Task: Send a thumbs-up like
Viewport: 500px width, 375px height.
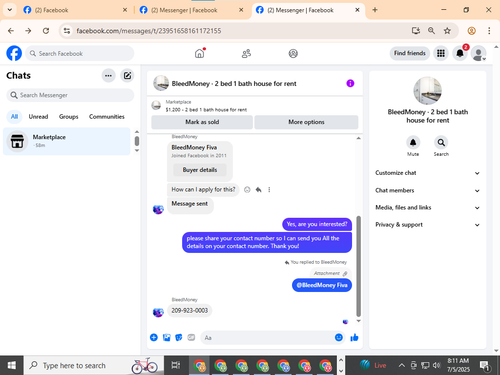Action: pos(354,337)
